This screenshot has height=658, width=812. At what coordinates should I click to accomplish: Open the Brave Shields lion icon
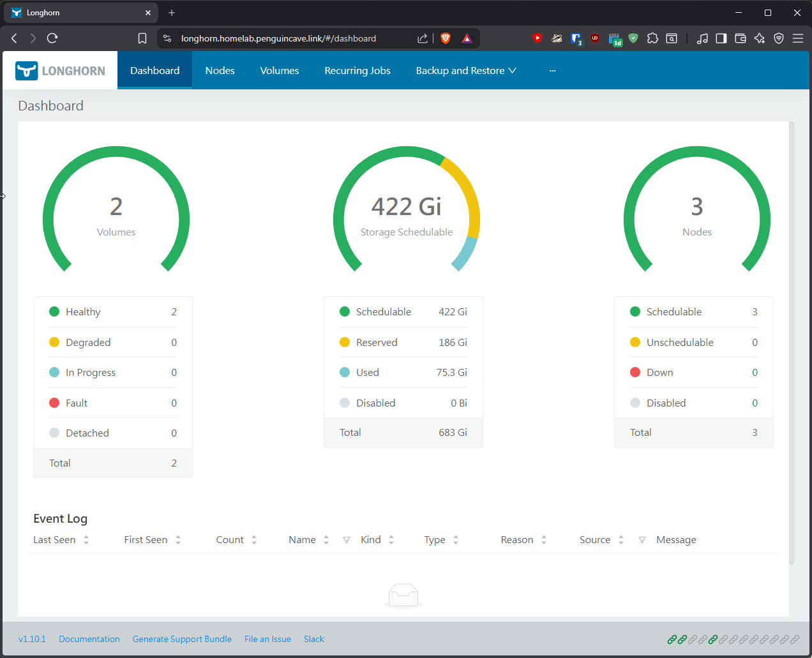coord(446,38)
